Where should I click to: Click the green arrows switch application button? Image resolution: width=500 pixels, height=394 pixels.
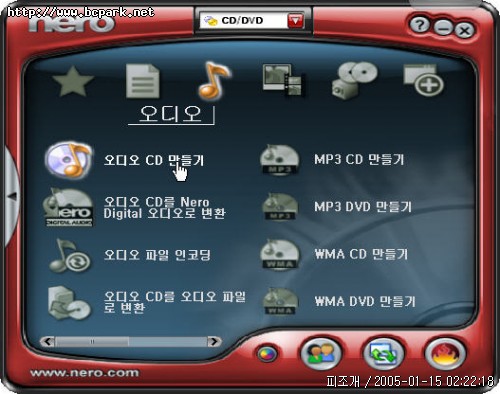tap(383, 353)
